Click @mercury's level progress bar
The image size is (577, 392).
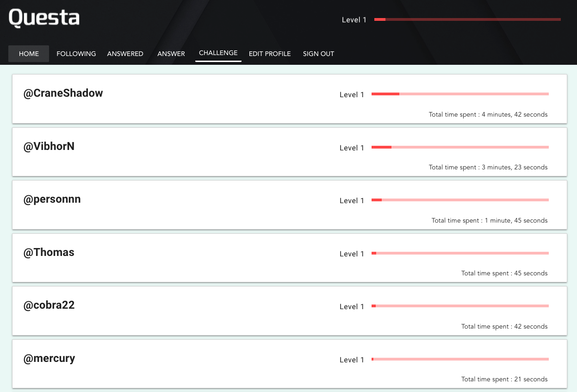[460, 359]
